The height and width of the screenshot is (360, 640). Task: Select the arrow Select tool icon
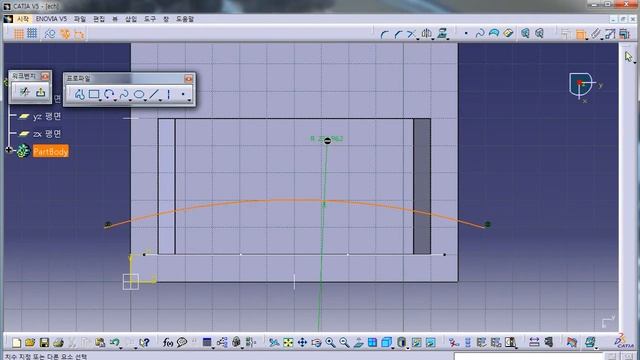[x=628, y=57]
